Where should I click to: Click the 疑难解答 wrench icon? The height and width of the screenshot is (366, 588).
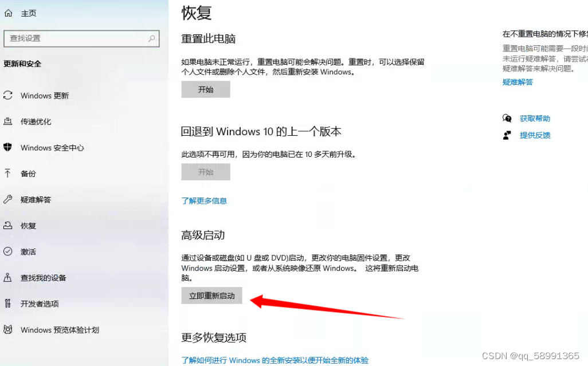(8, 199)
